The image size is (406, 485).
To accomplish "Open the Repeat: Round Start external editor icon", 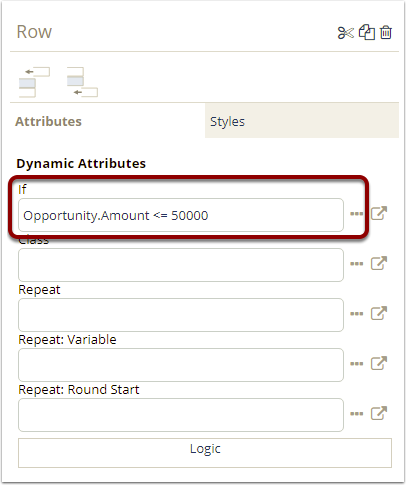I will pyautogui.click(x=379, y=413).
